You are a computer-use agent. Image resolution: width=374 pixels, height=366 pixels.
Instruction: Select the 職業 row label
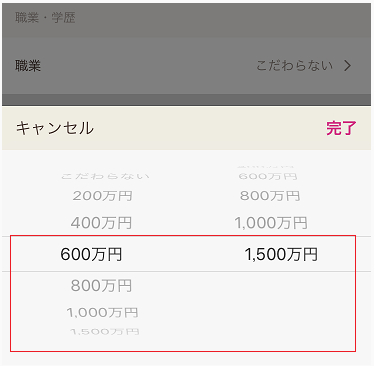point(28,66)
